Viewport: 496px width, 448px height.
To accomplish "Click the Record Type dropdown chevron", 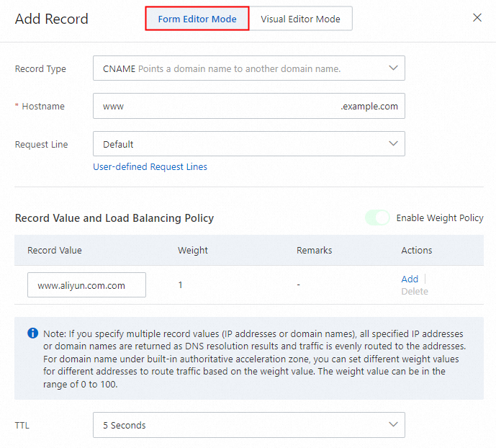I will 393,68.
